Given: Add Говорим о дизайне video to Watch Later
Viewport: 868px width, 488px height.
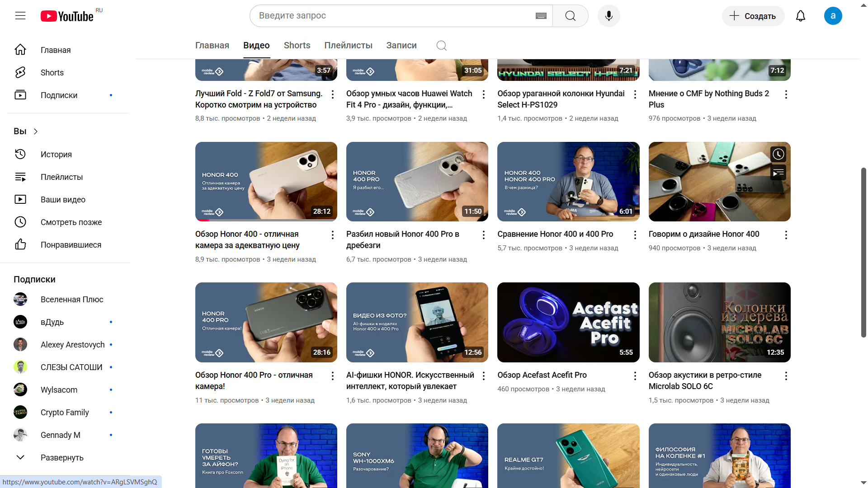Looking at the screenshot, I should 778,154.
